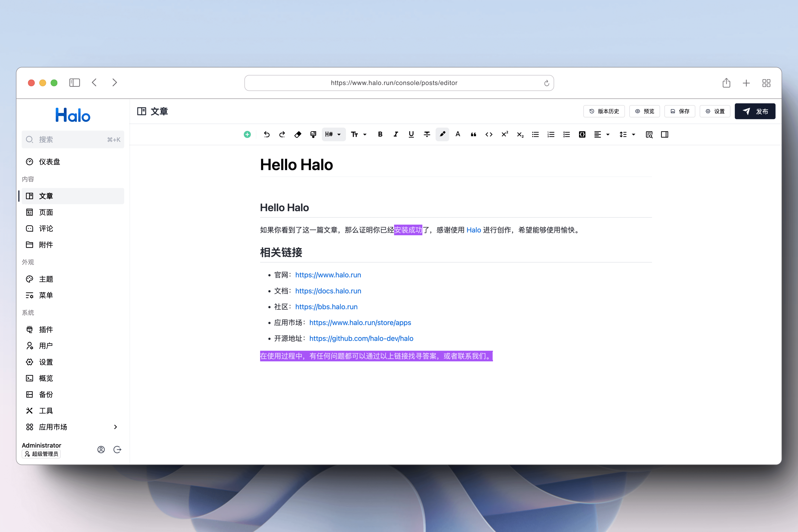Save the post
798x532 pixels.
[680, 111]
